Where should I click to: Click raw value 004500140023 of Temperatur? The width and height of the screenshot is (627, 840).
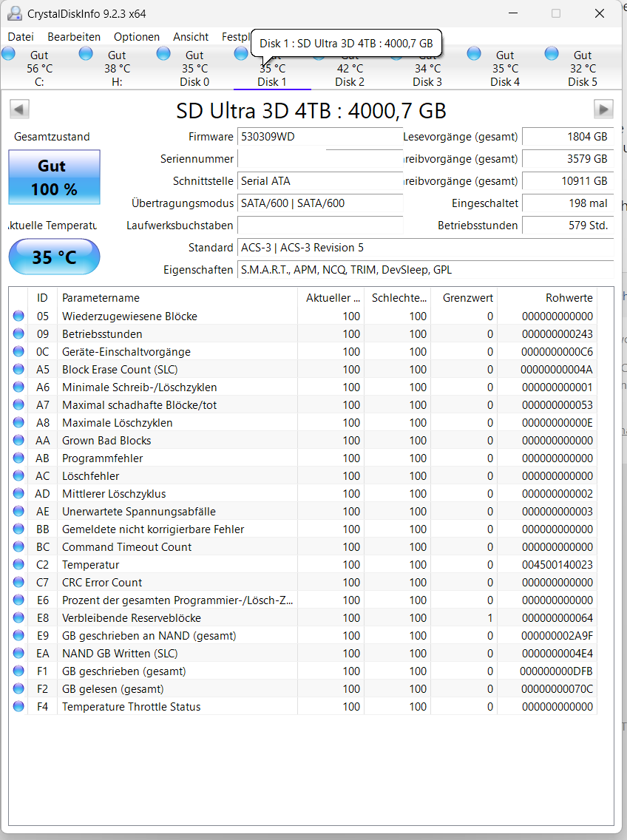pyautogui.click(x=557, y=565)
